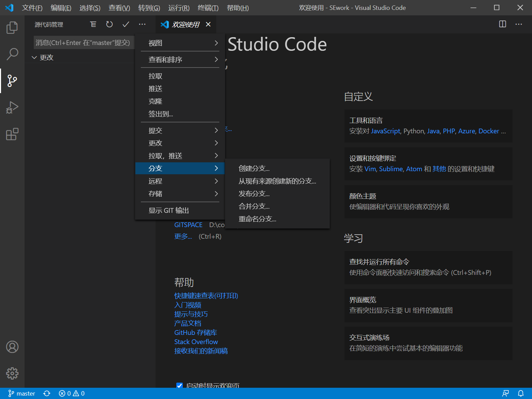
Task: Choose 拉取 from the git menu
Action: 180,76
